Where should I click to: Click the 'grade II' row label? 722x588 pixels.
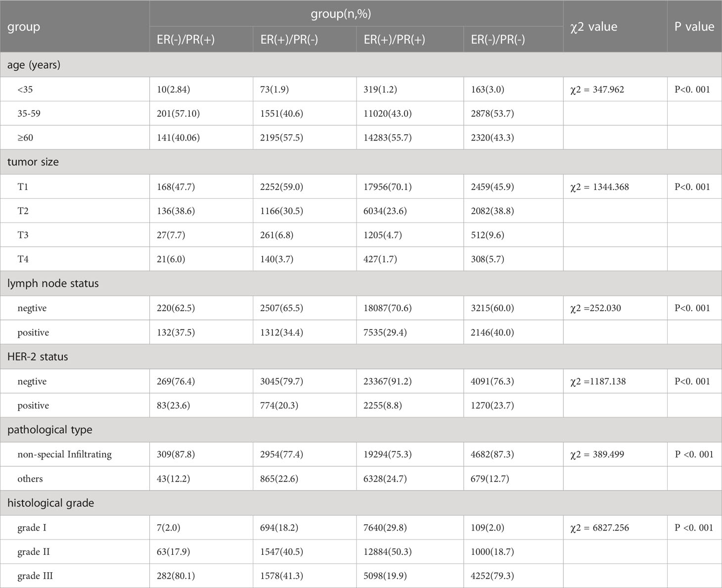pos(34,552)
